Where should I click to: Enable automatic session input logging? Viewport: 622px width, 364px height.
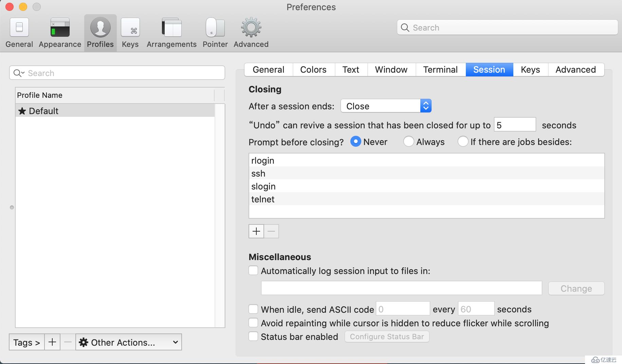(x=253, y=271)
